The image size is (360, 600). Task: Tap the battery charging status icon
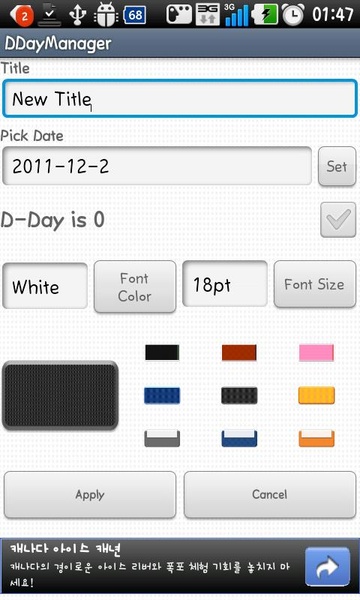(x=265, y=15)
